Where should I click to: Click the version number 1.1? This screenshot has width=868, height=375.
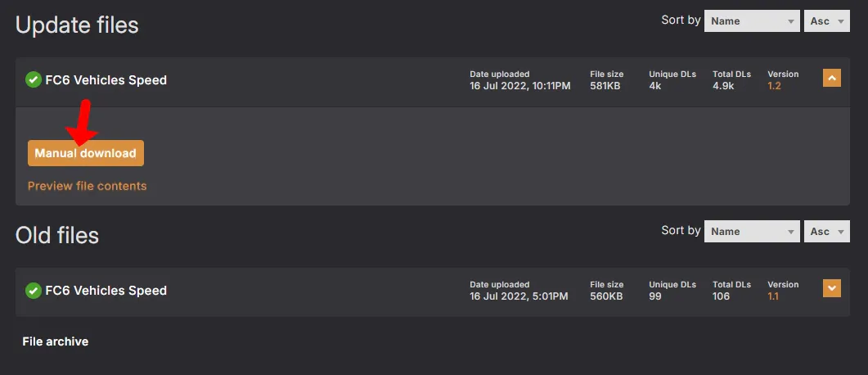[773, 296]
